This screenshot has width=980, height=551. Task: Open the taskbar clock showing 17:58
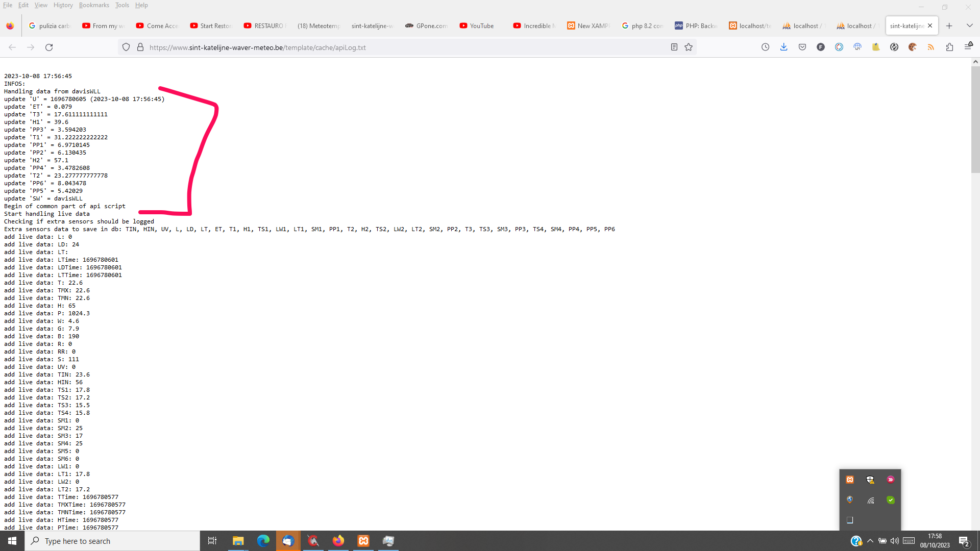pos(935,541)
